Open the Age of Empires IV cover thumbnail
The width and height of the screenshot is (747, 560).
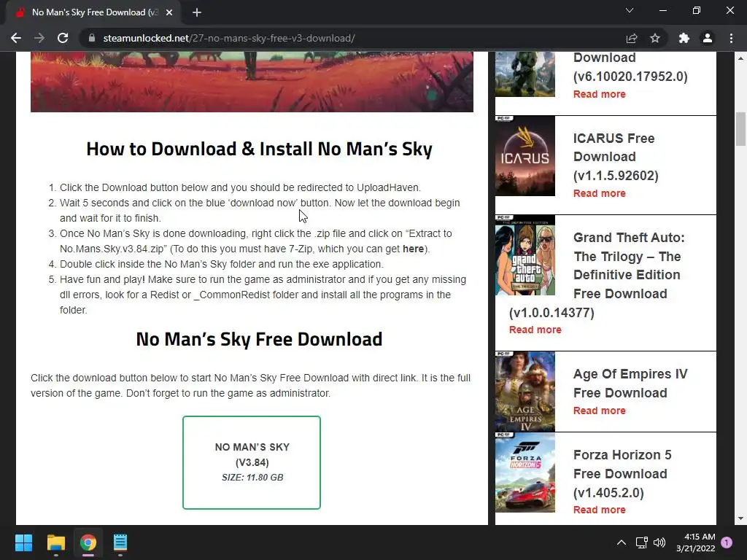click(x=525, y=392)
